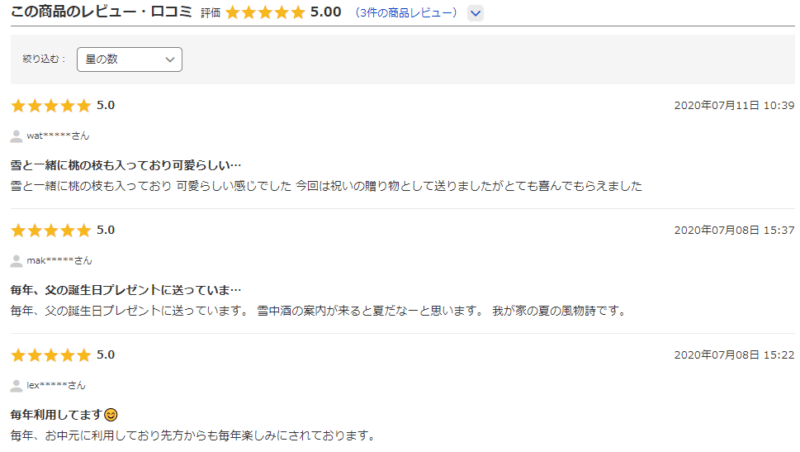Select reviewer name wat*****さん
The height and width of the screenshot is (452, 800).
[58, 136]
